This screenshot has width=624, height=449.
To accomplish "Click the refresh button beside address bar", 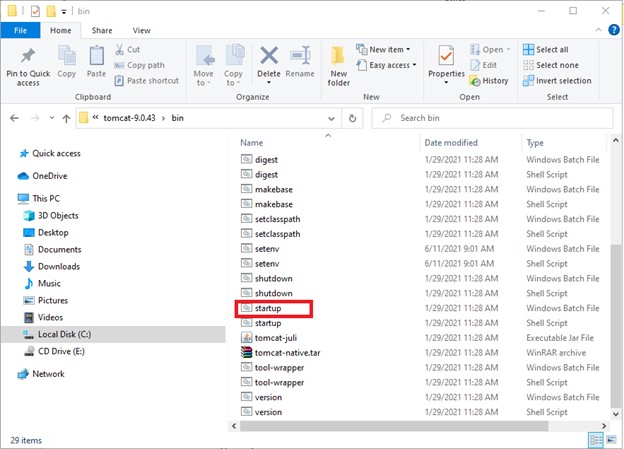I will click(352, 118).
